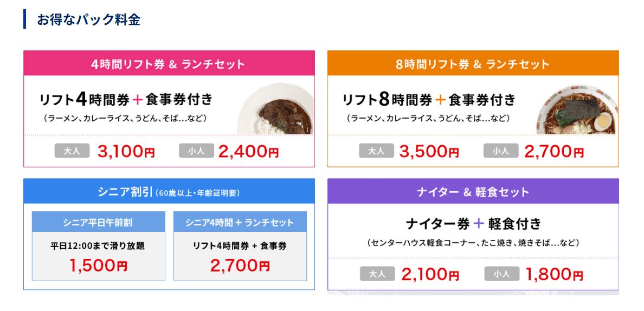Click the お得なパック料金 page heading

point(88,20)
